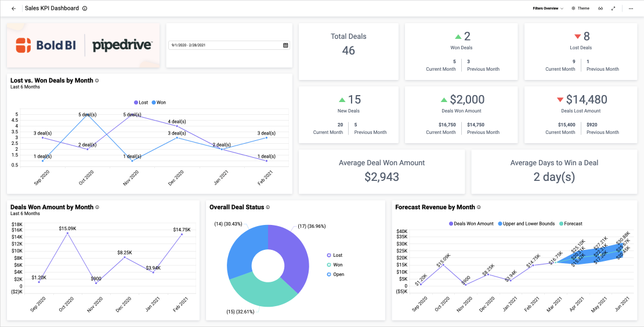644x327 pixels.
Task: Toggle Open segment in doughnut chart legend
Action: click(x=335, y=274)
